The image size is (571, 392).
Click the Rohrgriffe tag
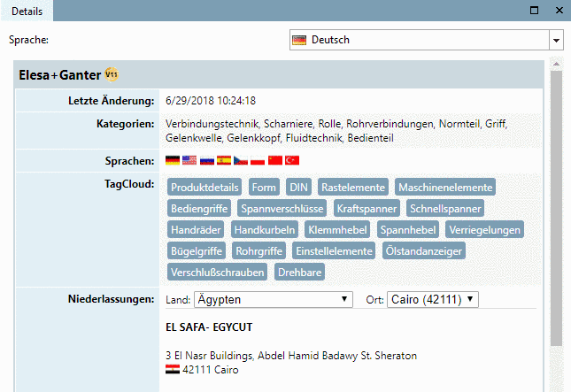pos(258,250)
